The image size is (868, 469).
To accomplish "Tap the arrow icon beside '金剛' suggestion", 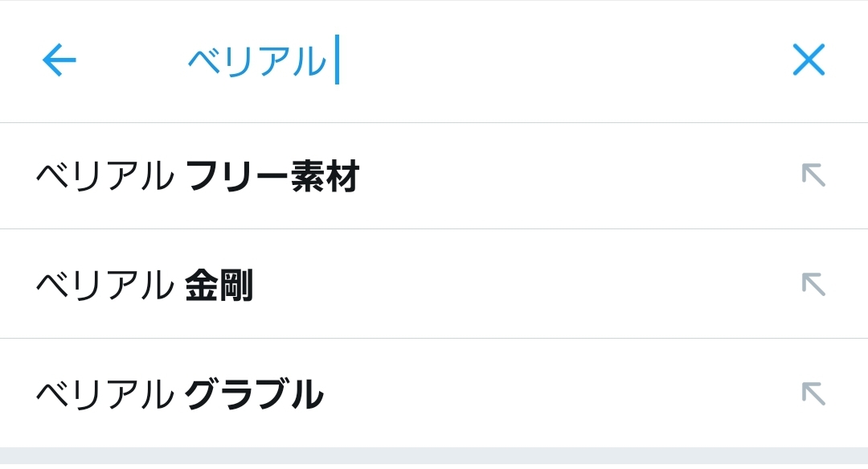I will tap(813, 284).
